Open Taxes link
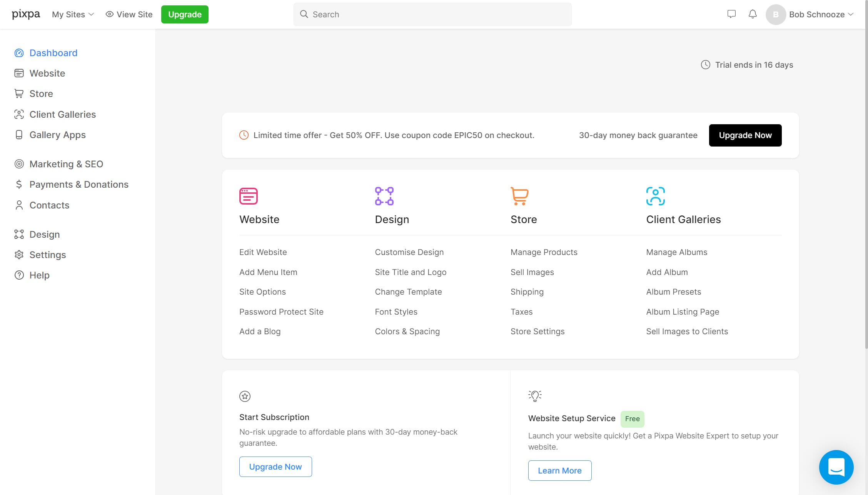Image resolution: width=868 pixels, height=495 pixels. point(521,312)
